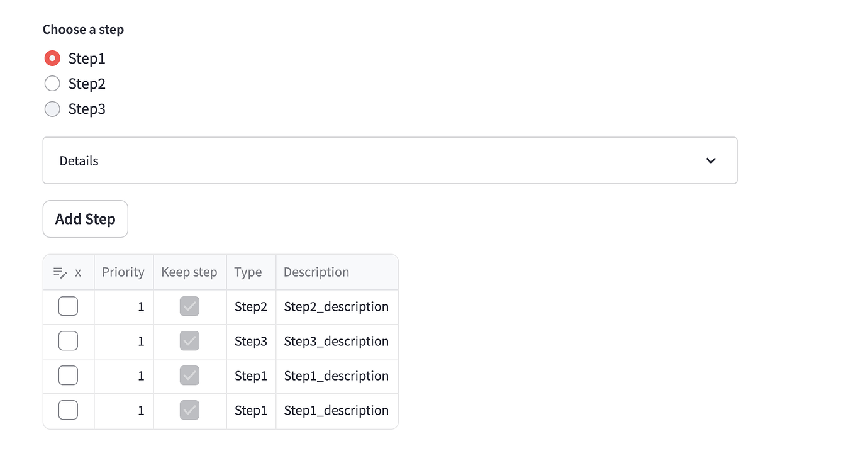Select the Step1 radio button
Screen dimensions: 868x473
click(x=52, y=58)
